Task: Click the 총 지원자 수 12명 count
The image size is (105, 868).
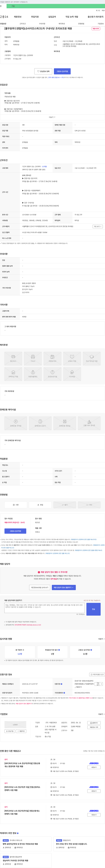Action: tap(20, 654)
